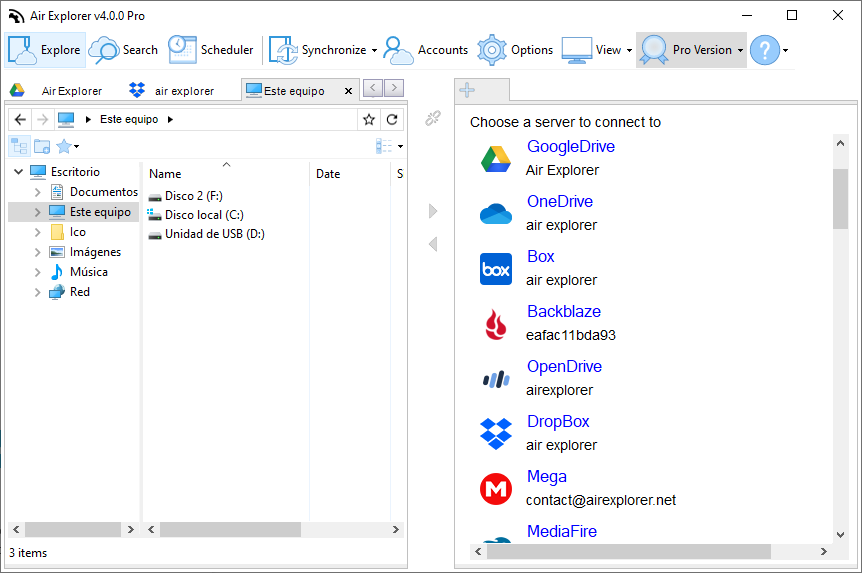Switch to the Air Explorer Google Drive tab
This screenshot has width=862, height=573.
(57, 91)
